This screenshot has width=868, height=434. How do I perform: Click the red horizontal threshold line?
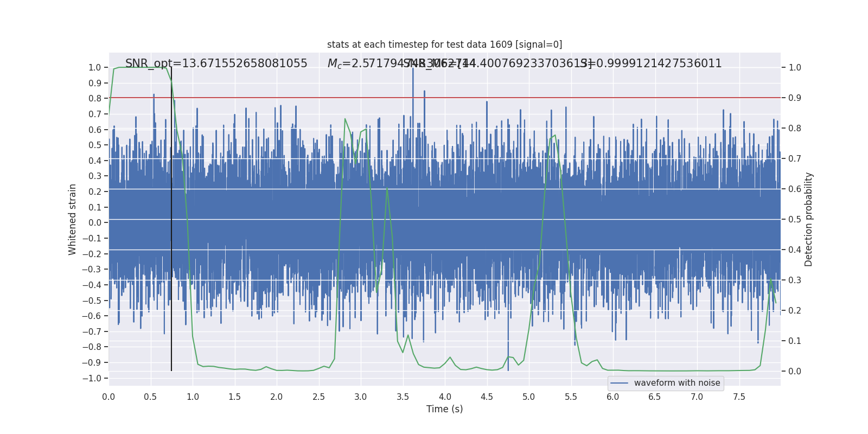444,98
